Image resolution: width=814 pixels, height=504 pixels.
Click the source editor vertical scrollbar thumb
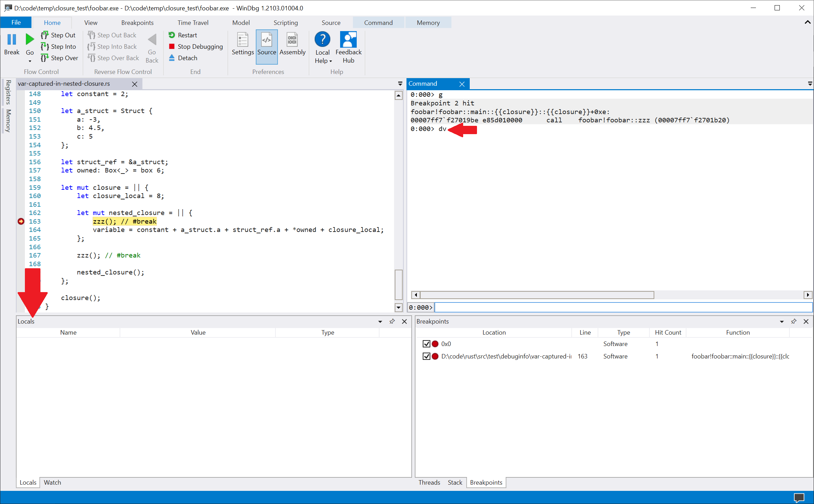pos(399,284)
